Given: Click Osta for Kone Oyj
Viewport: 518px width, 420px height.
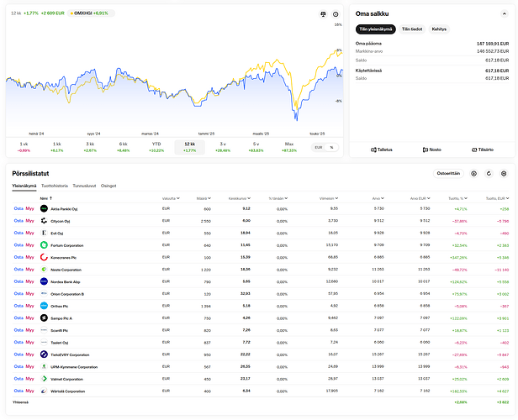Looking at the screenshot, I should pos(18,234).
